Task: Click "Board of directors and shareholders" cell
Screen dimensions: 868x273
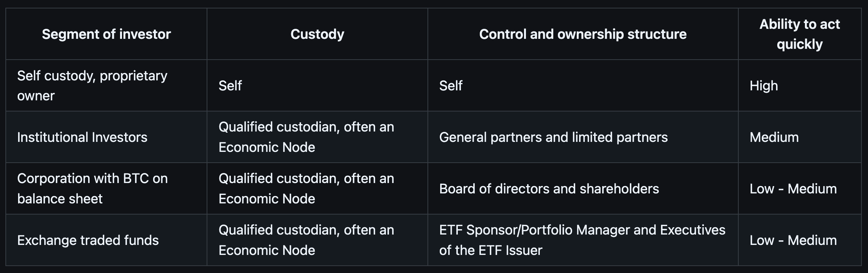Action: tap(549, 189)
